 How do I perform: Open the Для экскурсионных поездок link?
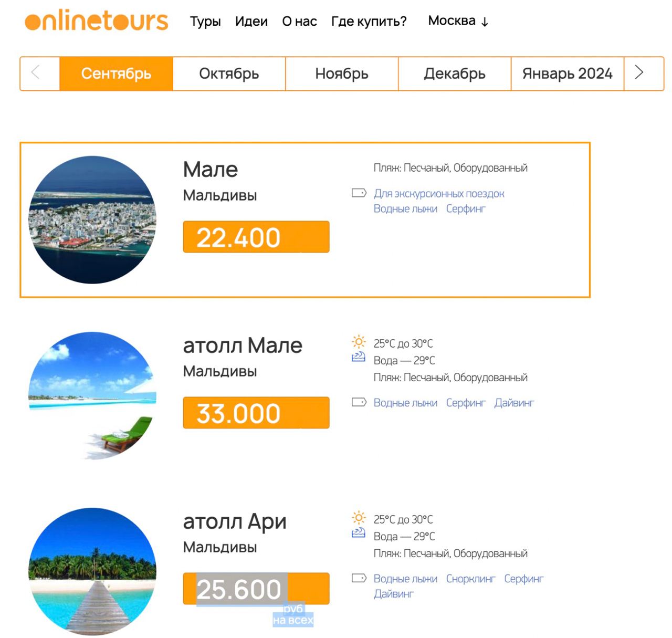tap(439, 194)
